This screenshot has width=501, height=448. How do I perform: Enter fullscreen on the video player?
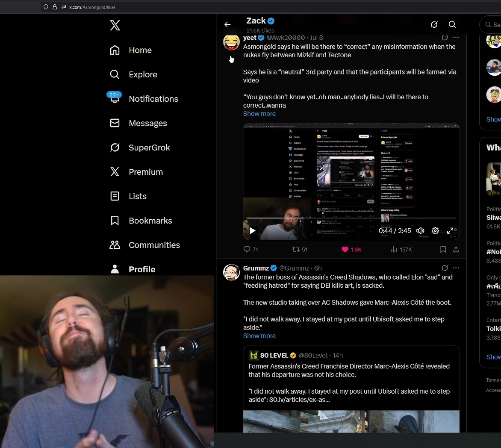(450, 231)
